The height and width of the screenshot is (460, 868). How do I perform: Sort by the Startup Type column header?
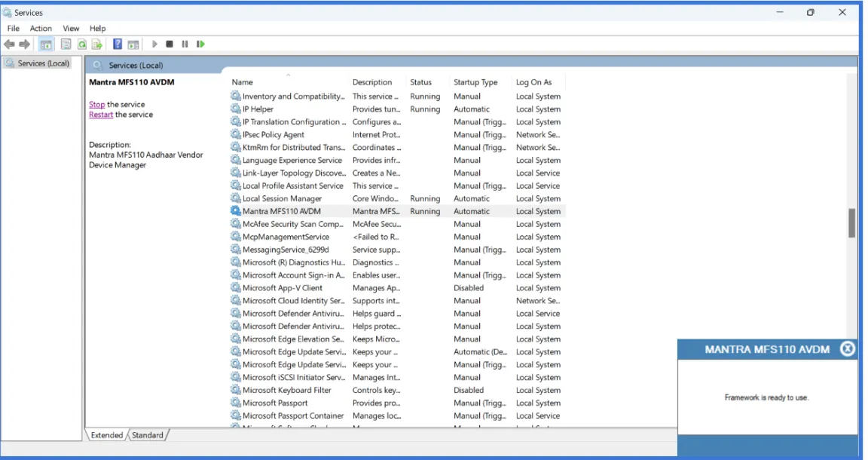point(475,82)
